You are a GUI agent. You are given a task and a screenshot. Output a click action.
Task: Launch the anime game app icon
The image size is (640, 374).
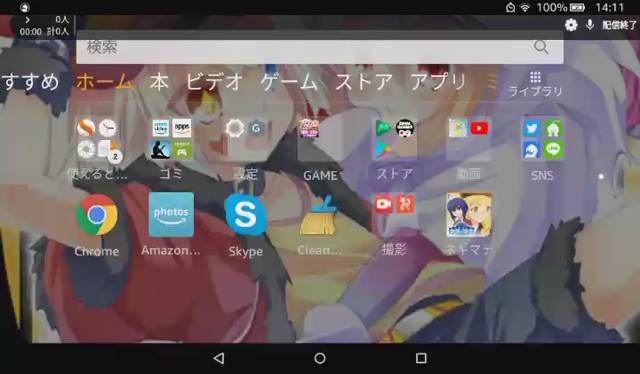pyautogui.click(x=469, y=215)
